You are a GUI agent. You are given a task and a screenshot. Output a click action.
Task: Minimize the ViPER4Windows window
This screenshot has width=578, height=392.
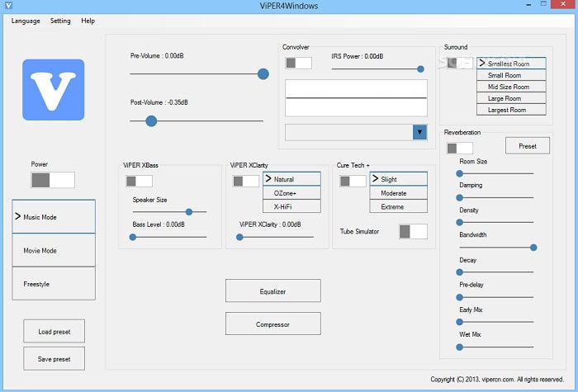(529, 5)
